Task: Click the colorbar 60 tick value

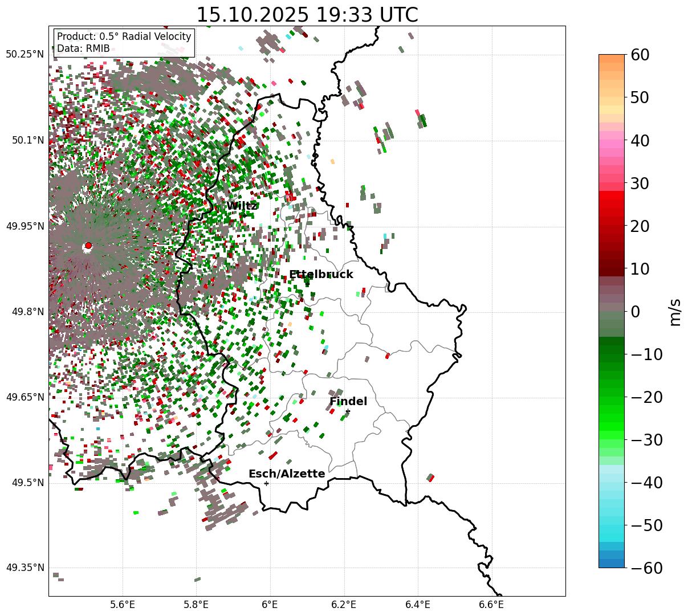Action: click(x=639, y=55)
